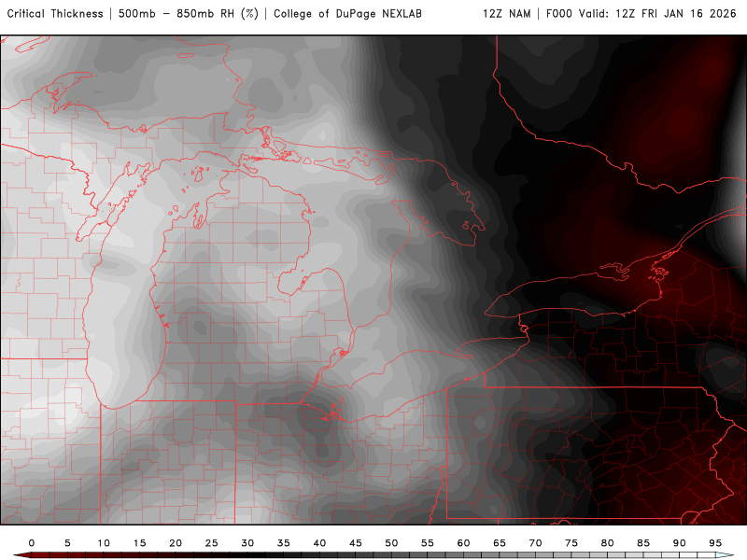Click the '70' legend value
747x560 pixels.
point(535,543)
